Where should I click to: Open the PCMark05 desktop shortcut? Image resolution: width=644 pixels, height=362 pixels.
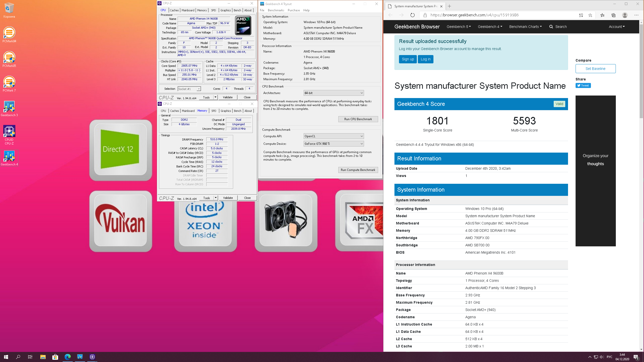point(9,59)
